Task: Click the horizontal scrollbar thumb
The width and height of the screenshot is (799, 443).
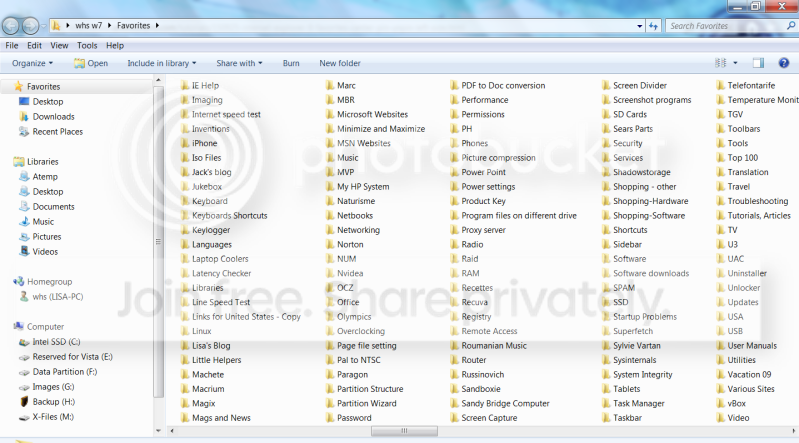Action: coord(404,431)
